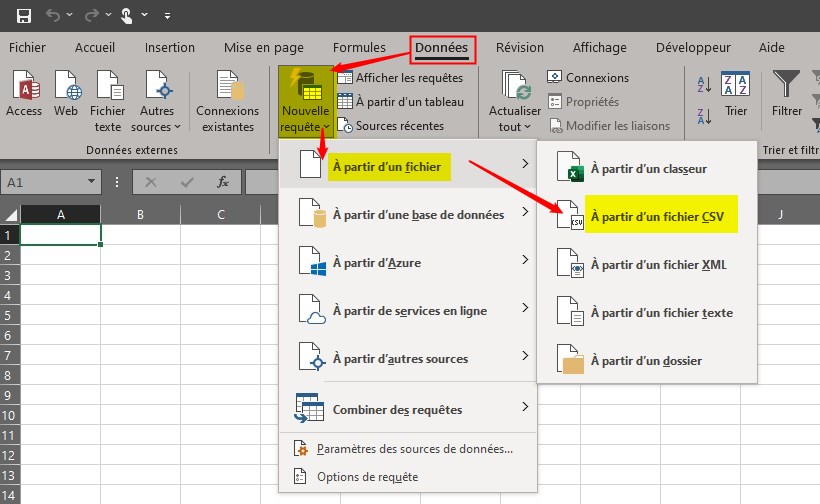Click the Trier sort button
The width and height of the screenshot is (820, 504).
736,96
